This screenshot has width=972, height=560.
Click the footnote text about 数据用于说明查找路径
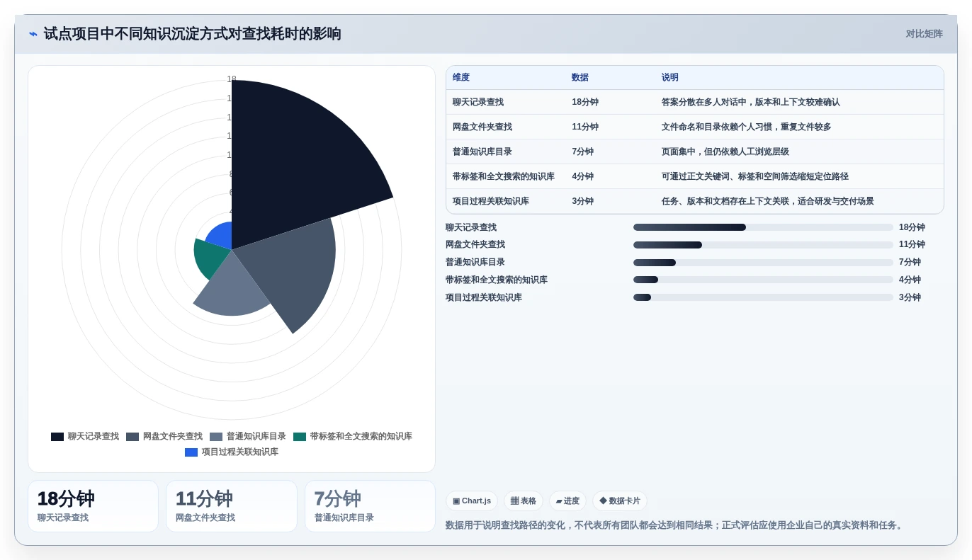click(x=675, y=525)
